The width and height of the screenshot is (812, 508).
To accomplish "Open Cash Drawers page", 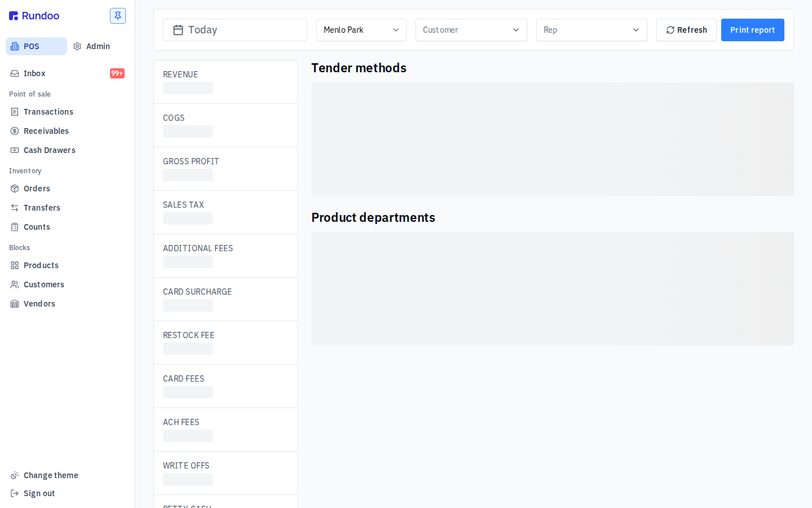I will [x=67, y=150].
